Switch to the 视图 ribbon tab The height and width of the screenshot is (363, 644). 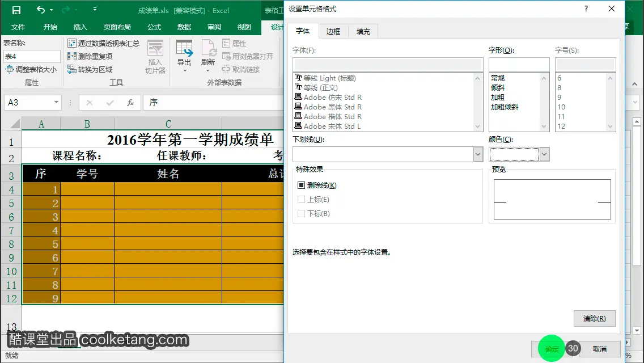244,27
